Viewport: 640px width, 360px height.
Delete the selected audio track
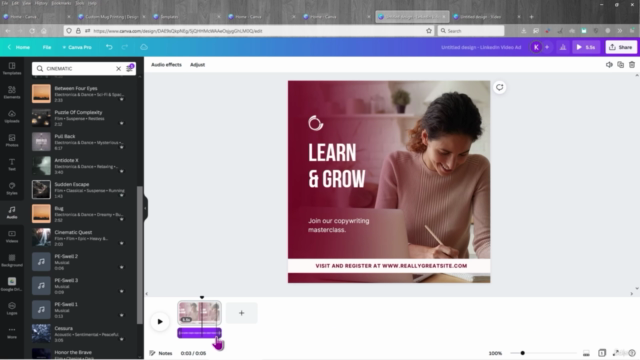click(x=632, y=64)
